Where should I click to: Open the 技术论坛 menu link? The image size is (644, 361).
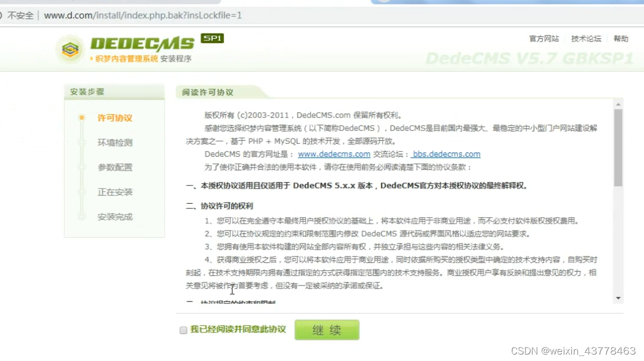pyautogui.click(x=585, y=39)
